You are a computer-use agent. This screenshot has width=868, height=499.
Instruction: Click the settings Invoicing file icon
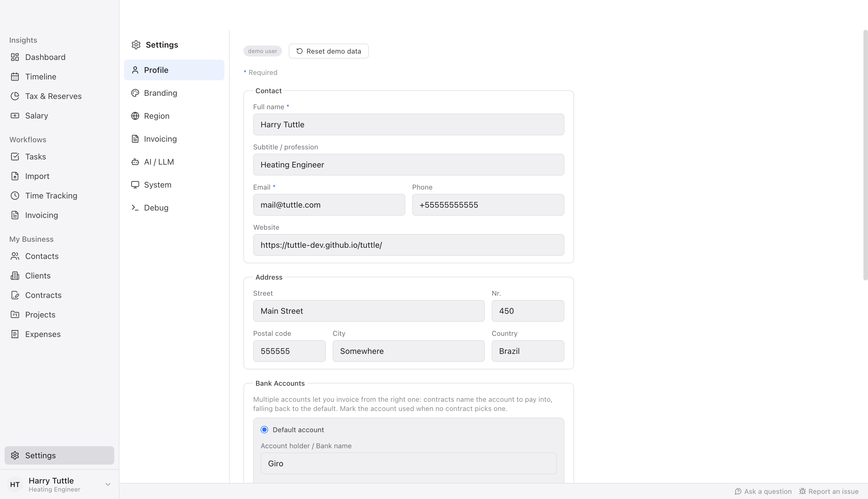pyautogui.click(x=135, y=139)
